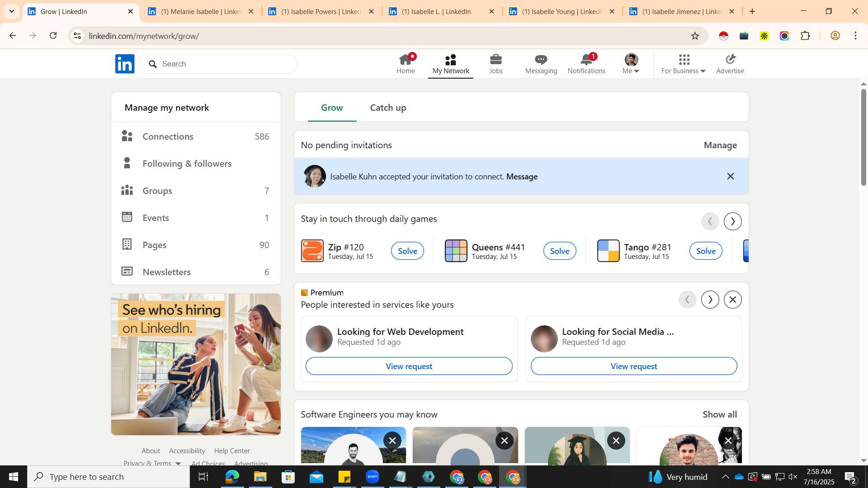The height and width of the screenshot is (488, 868).
Task: Open Groups in network sidebar
Action: [196, 191]
